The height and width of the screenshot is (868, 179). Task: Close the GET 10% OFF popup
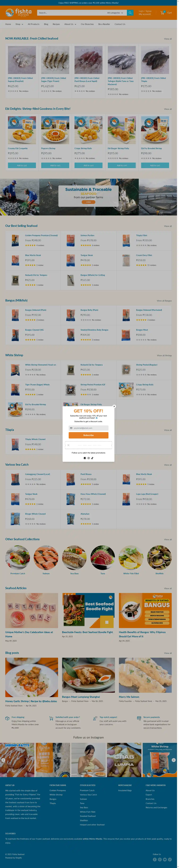(x=114, y=406)
